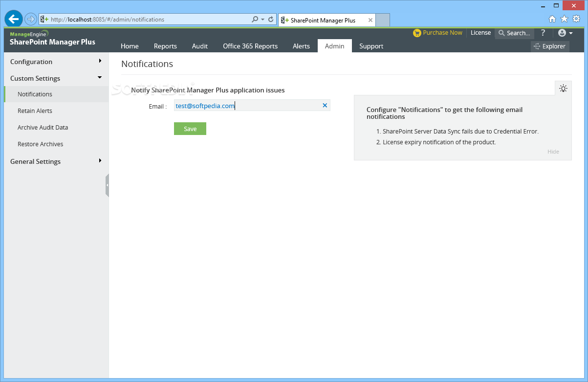This screenshot has height=382, width=588.
Task: Select the Admin tab
Action: pos(335,46)
